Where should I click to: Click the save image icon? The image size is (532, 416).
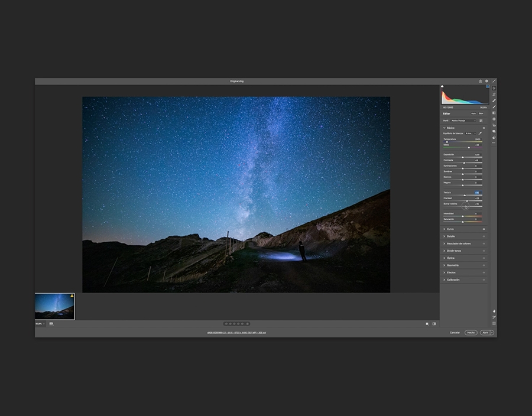481,81
